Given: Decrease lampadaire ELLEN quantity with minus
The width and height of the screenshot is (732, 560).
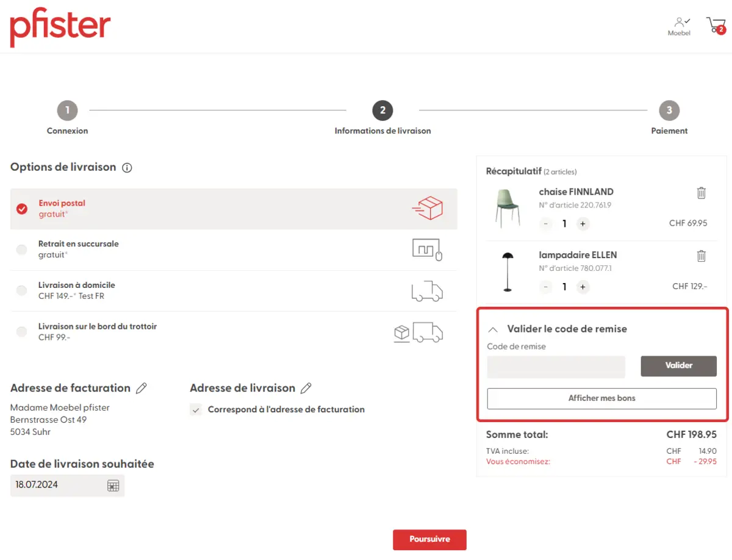Looking at the screenshot, I should tap(546, 287).
